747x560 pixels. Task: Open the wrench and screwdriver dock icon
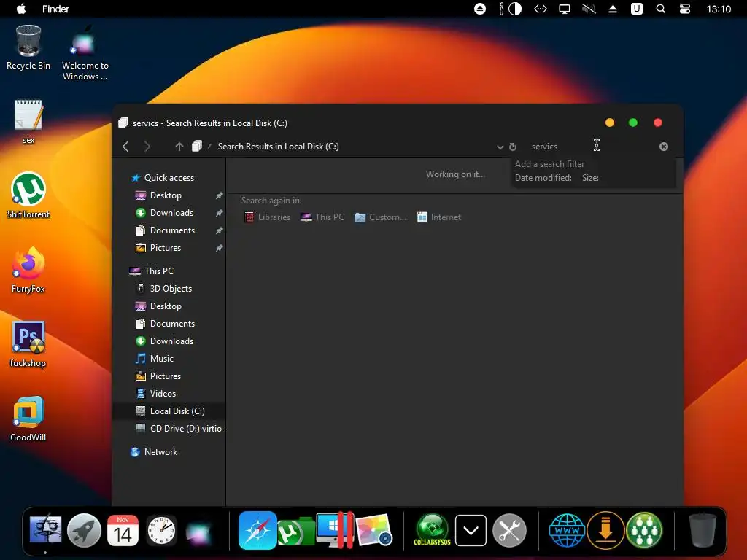tap(509, 530)
